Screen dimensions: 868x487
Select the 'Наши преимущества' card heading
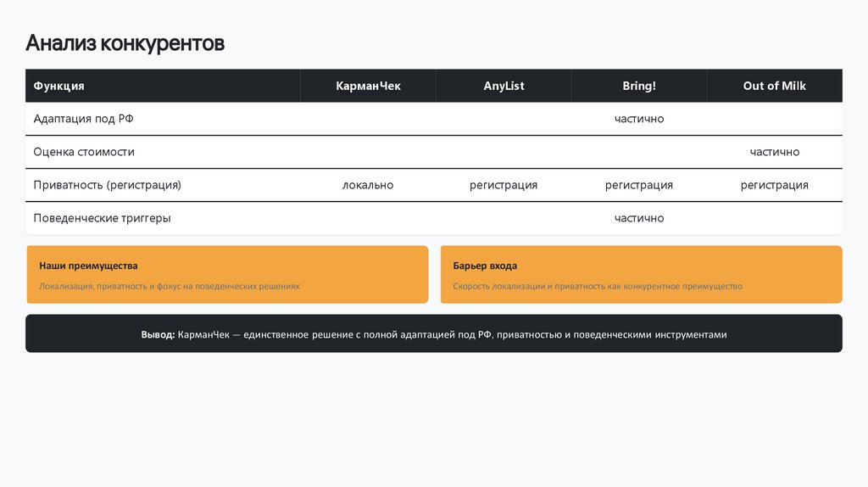[x=88, y=266]
